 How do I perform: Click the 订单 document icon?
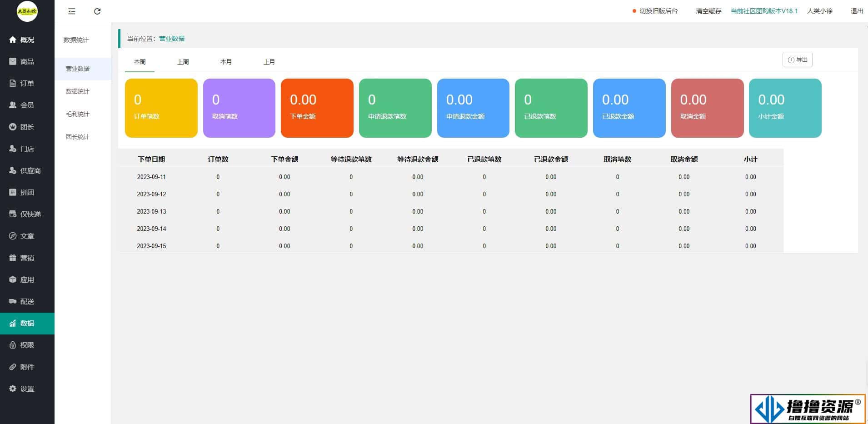[13, 83]
